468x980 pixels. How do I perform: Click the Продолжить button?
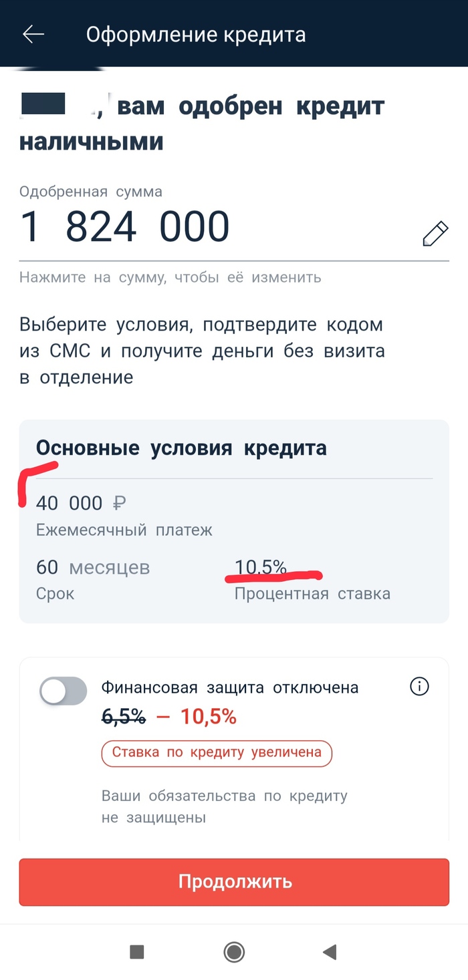(234, 881)
